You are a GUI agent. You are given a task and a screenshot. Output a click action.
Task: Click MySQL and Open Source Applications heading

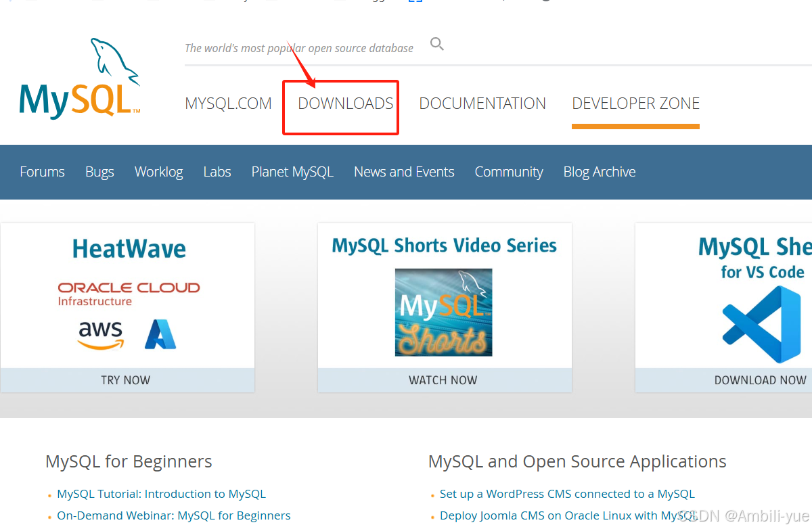coord(577,461)
